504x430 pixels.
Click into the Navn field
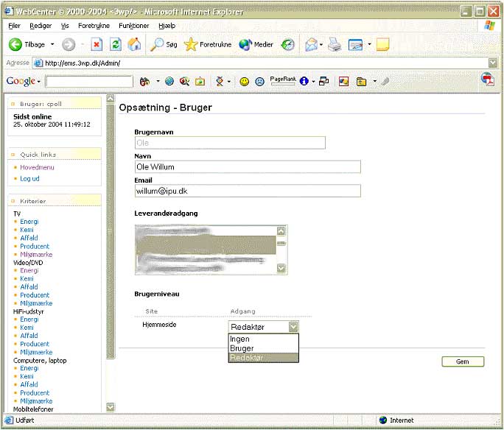tap(248, 167)
